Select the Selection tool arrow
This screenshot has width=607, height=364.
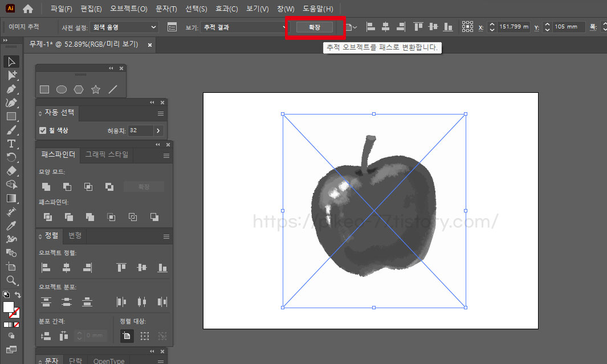pos(11,62)
